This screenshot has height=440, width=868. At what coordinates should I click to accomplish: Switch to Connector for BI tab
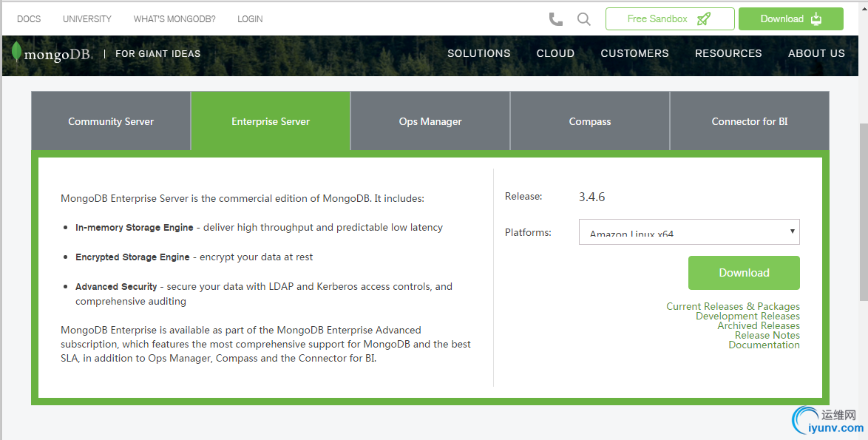click(750, 121)
